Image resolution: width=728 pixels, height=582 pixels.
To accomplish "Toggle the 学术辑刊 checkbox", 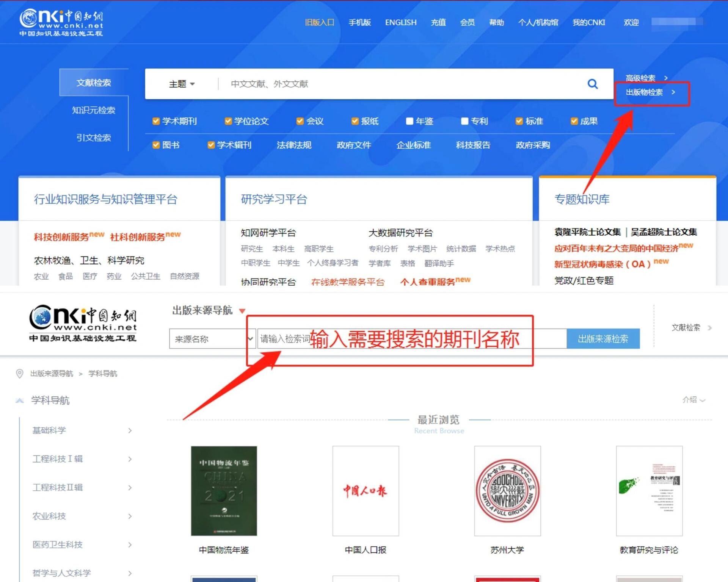I will coord(211,145).
